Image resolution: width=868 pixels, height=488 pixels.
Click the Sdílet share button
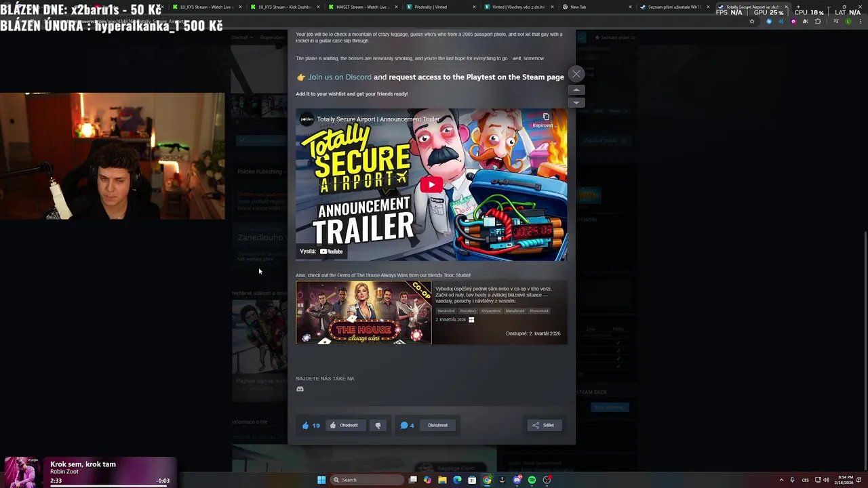click(x=544, y=425)
